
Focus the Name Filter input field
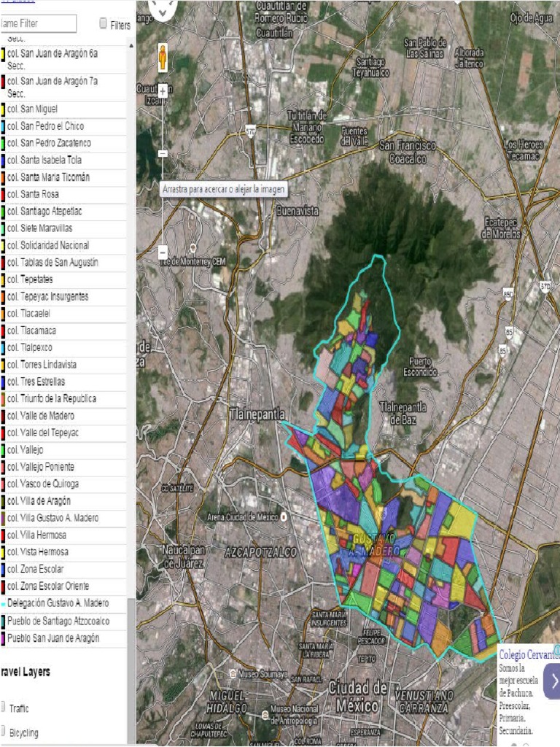pyautogui.click(x=38, y=23)
